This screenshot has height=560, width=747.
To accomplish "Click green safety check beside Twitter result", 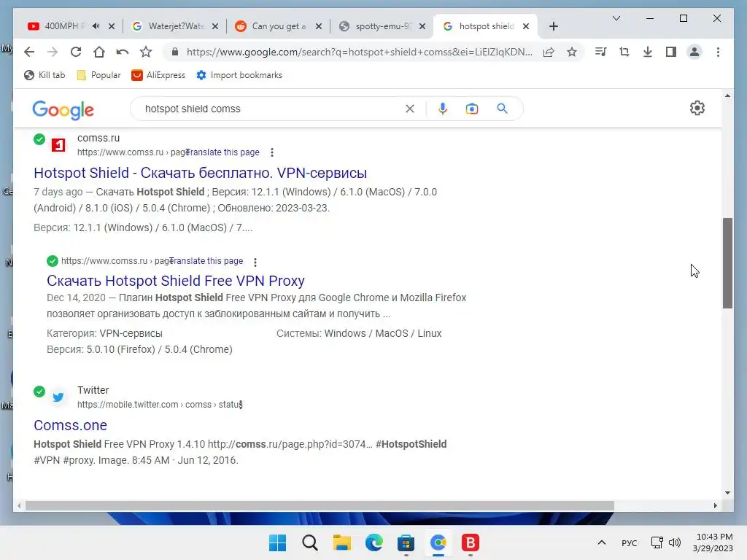I will pyautogui.click(x=39, y=392).
